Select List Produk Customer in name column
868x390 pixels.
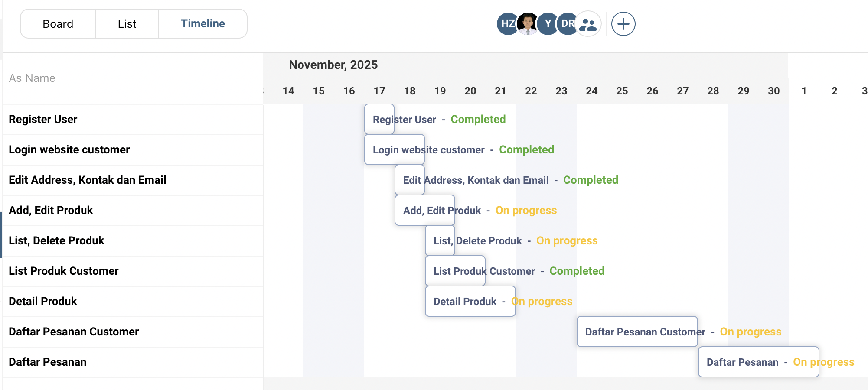point(63,271)
